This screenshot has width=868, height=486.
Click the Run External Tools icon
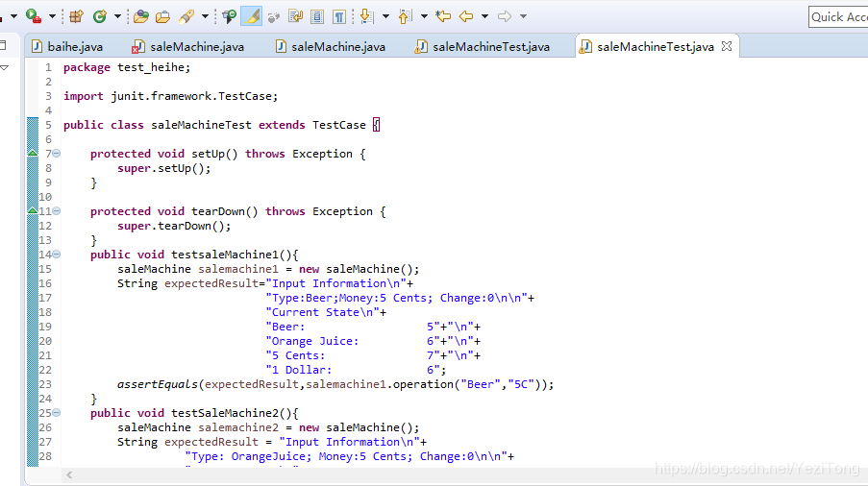click(x=34, y=16)
